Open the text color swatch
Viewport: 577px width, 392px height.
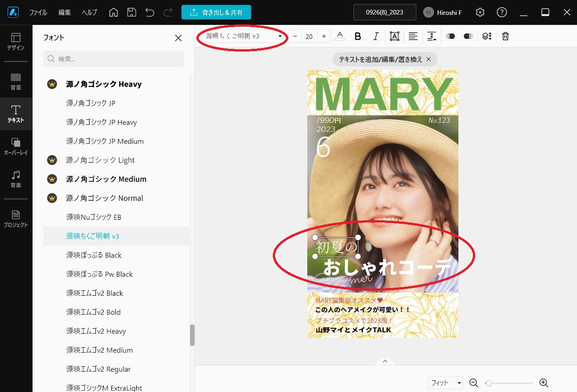[340, 36]
